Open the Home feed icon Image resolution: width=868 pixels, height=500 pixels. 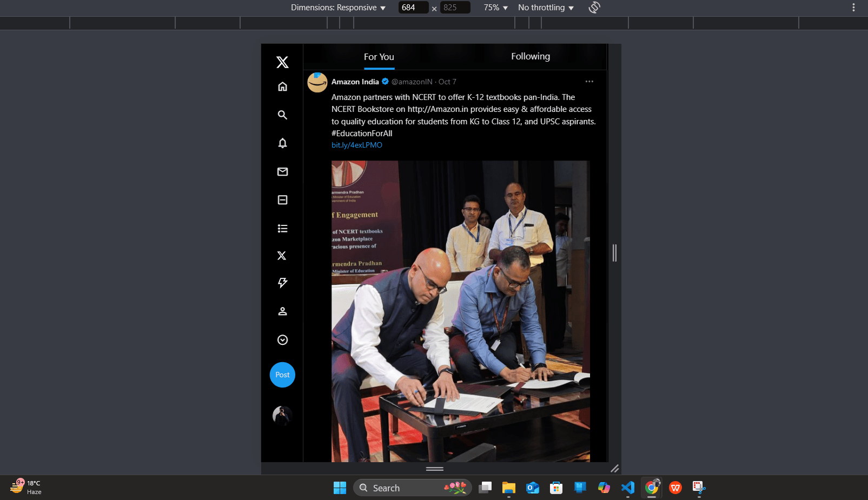282,86
